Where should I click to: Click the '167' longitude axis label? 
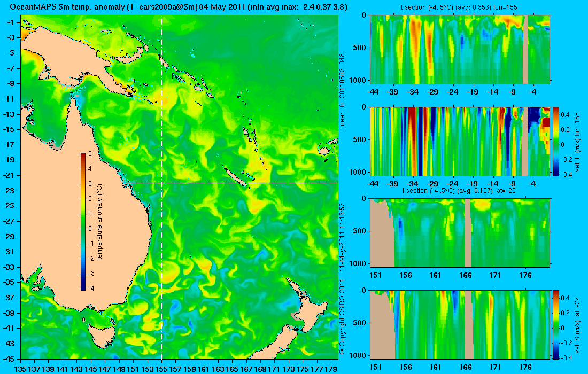coord(246,369)
